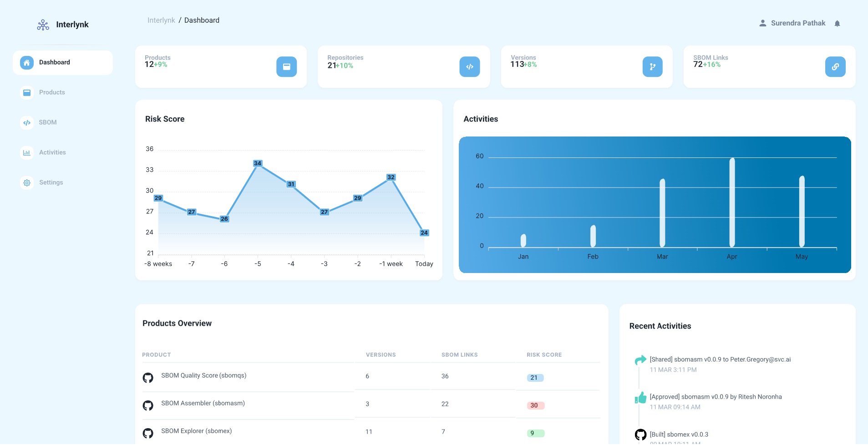
Task: Click the red risk score badge 30
Action: (535, 405)
